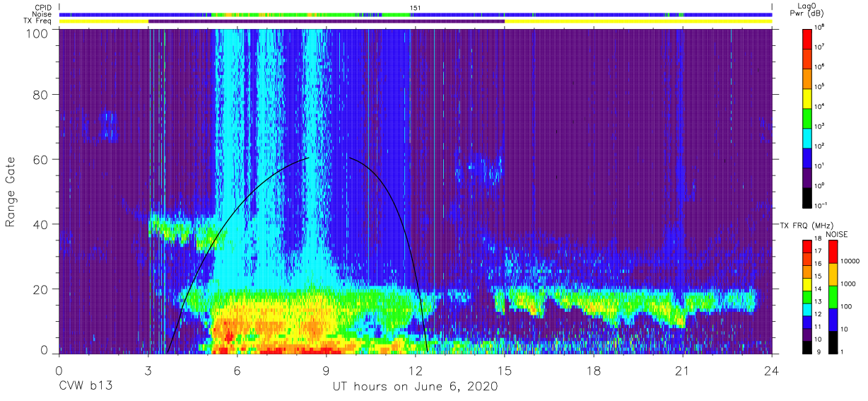Click the 10⁻¹ label on power colorbar

click(822, 206)
